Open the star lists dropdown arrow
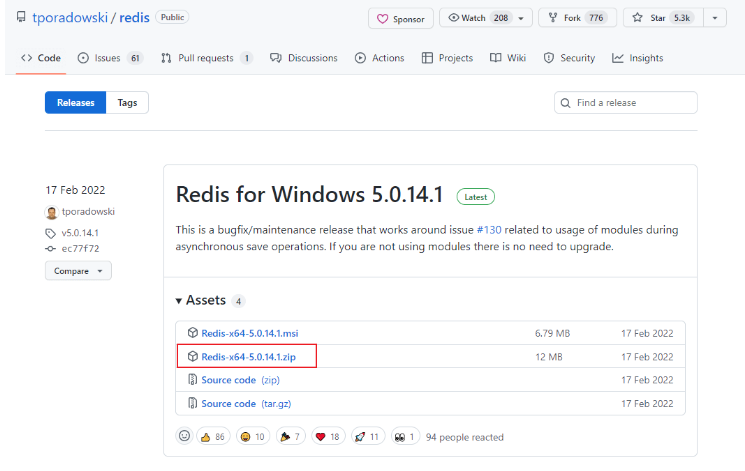745x471 pixels. [715, 18]
